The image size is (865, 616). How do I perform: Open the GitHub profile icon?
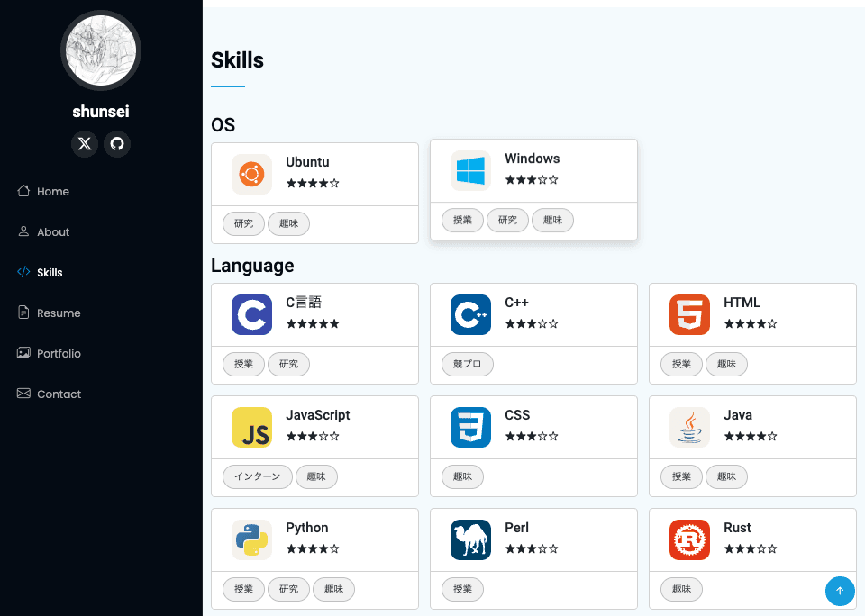coord(117,144)
